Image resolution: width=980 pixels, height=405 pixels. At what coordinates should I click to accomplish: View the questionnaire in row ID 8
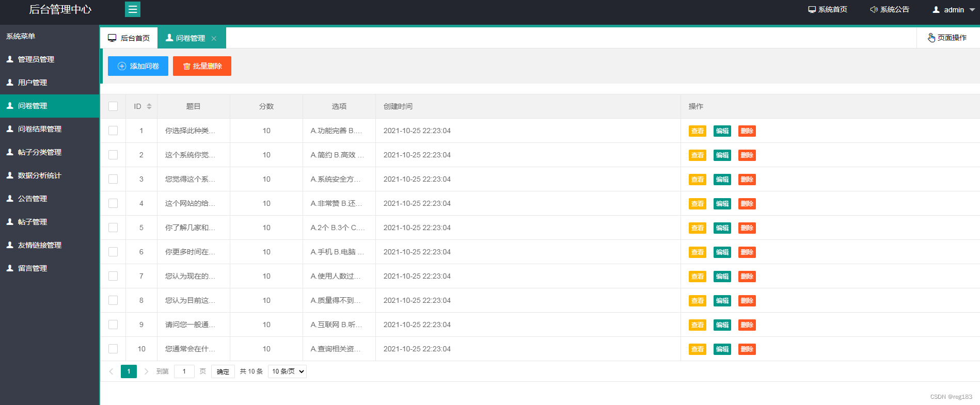[697, 301]
